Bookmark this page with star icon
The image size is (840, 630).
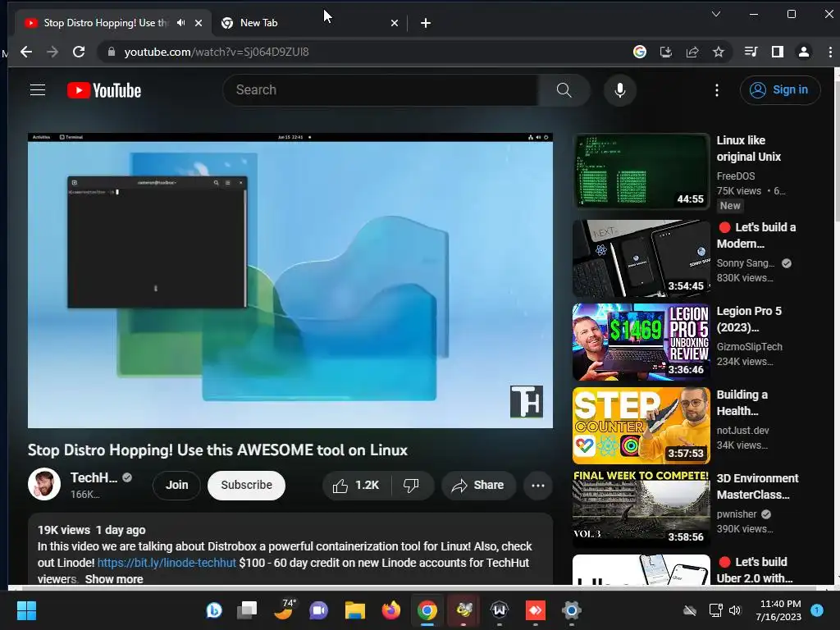(x=719, y=52)
